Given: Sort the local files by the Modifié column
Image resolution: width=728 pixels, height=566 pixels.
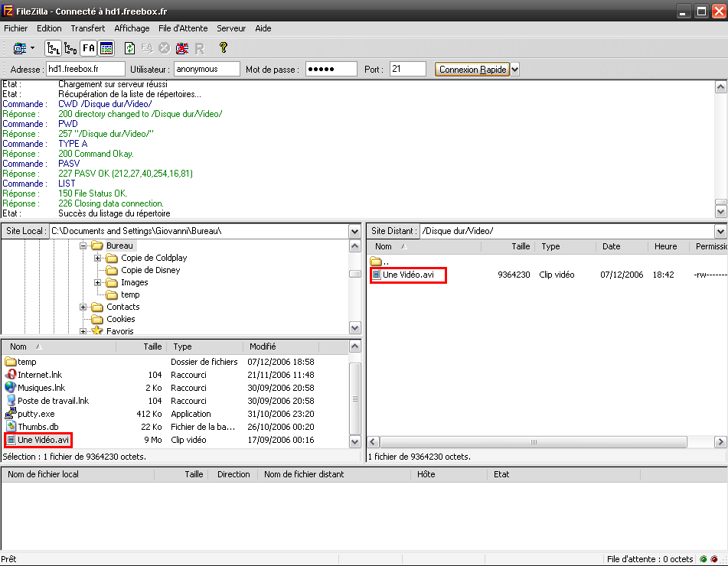Looking at the screenshot, I should (281, 346).
